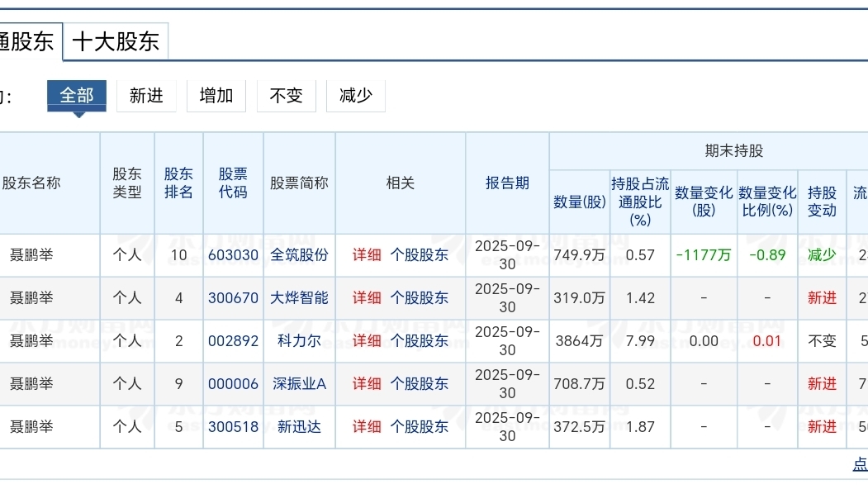Open 个股股东 link in 全筑股份 row
The width and height of the screenshot is (868, 489).
(419, 255)
